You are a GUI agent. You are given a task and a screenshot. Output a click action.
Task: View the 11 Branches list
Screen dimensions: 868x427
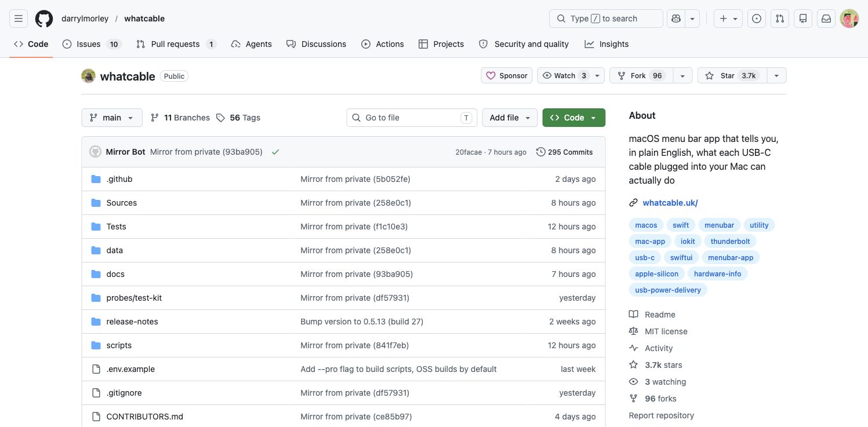click(180, 118)
